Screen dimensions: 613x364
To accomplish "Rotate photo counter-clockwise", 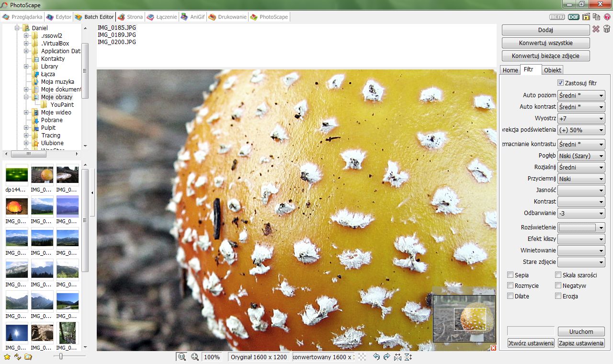I will pos(376,357).
